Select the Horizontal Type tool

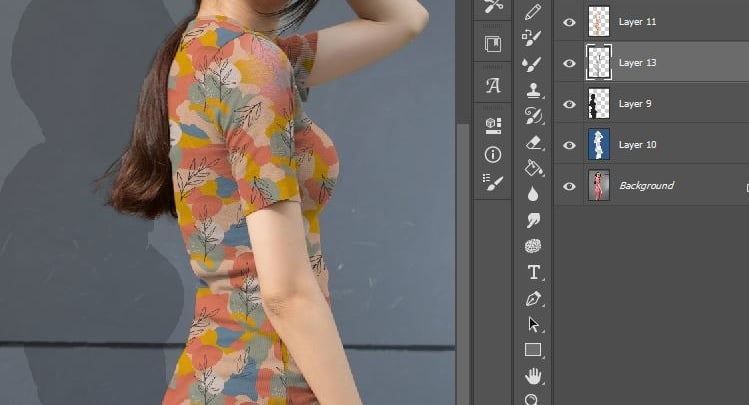click(534, 272)
